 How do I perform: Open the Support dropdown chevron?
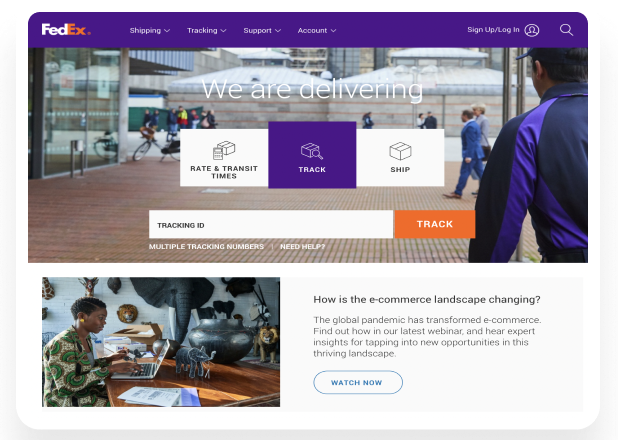pyautogui.click(x=278, y=31)
